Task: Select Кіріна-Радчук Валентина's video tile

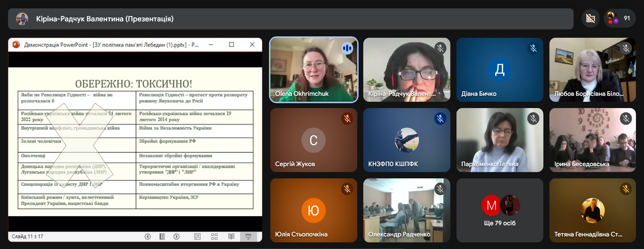Action: pos(407,70)
